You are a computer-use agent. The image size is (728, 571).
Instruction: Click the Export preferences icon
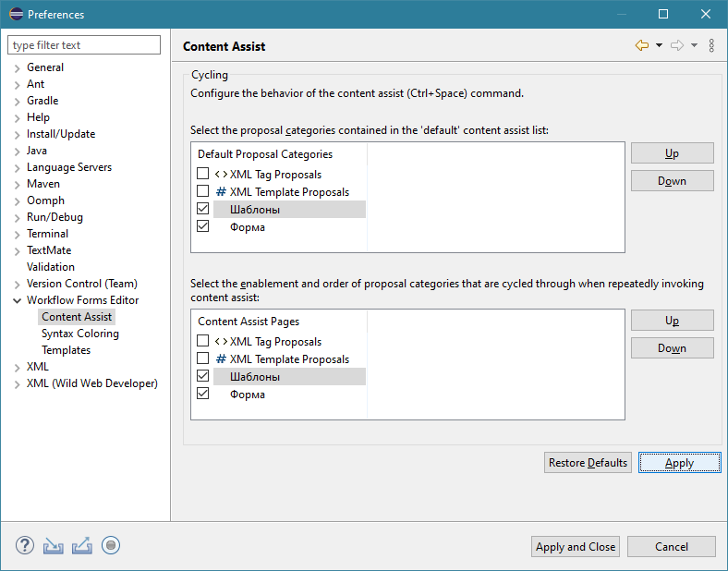coord(82,545)
